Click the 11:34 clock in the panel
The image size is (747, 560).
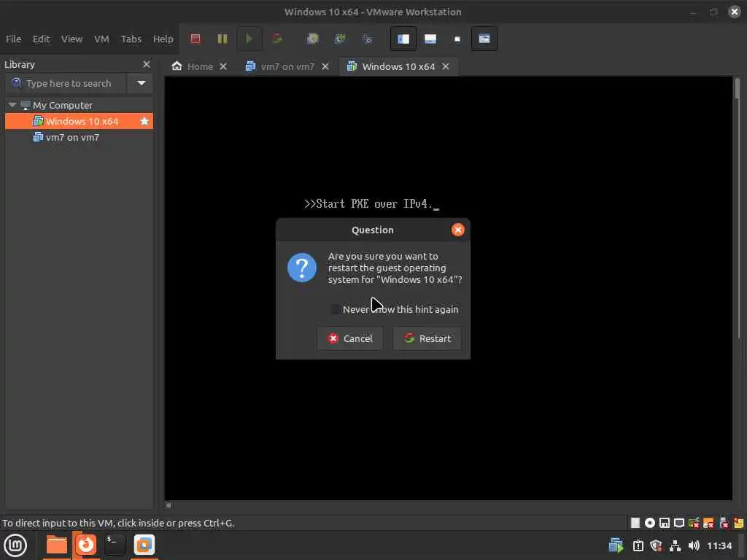tap(719, 545)
